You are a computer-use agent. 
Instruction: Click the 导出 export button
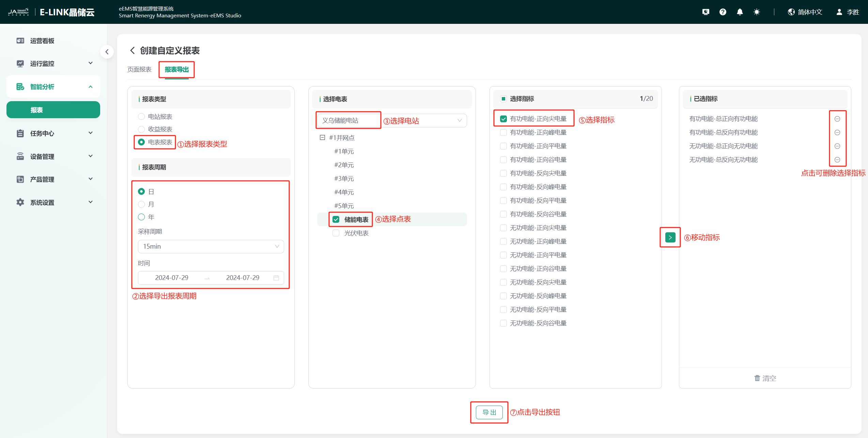[x=489, y=412]
